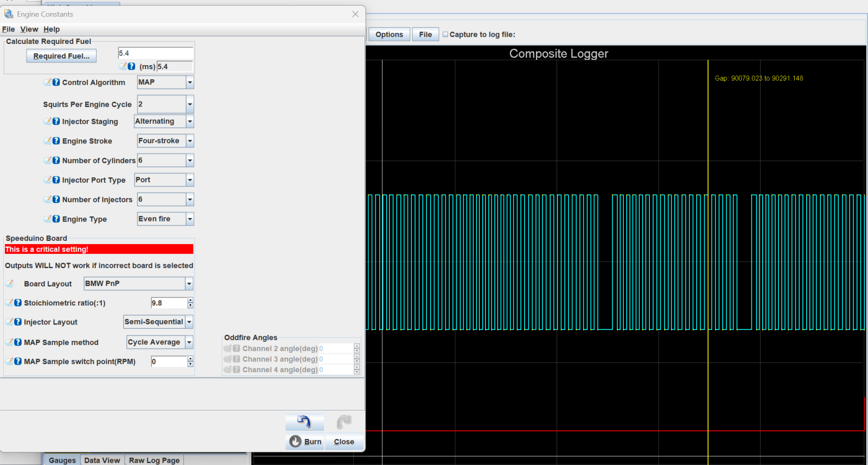Click the Stoichiometric ratio input field
The image size is (868, 465).
tap(169, 303)
